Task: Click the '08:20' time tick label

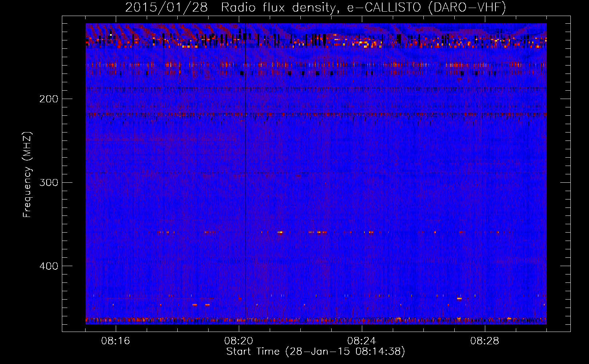Action: 239,341
